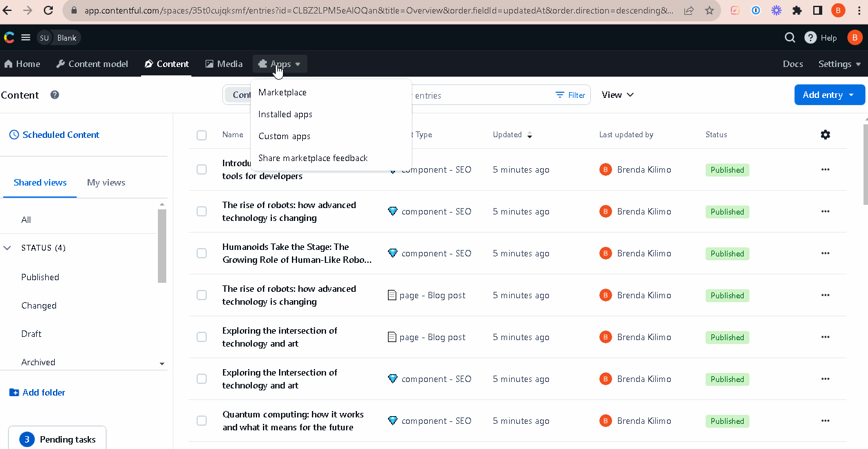Image resolution: width=868 pixels, height=449 pixels.
Task: Select Marketplace from Apps menu
Action: tap(282, 92)
